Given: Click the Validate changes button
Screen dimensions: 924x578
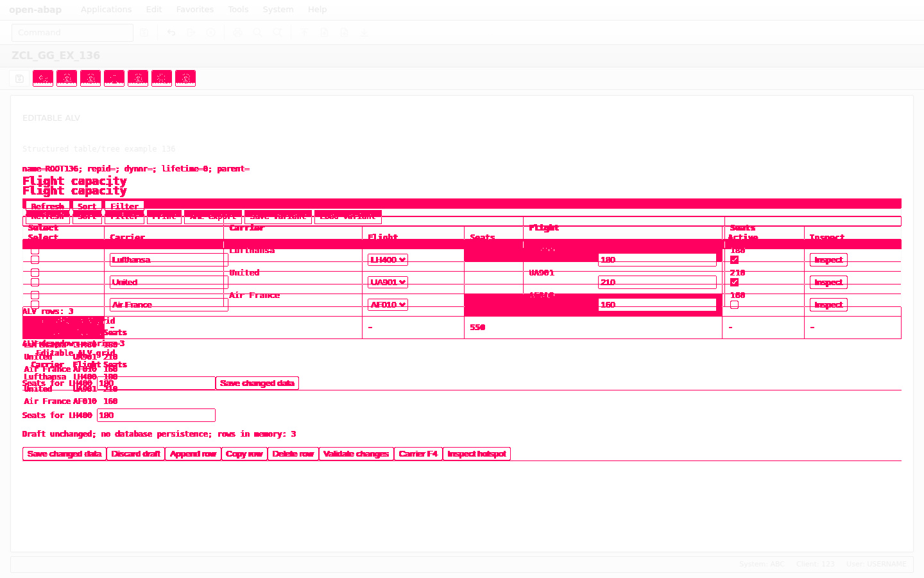Looking at the screenshot, I should pos(356,454).
